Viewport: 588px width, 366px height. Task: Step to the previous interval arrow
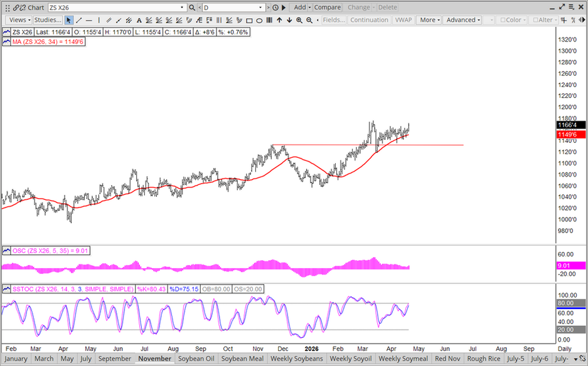pos(200,8)
